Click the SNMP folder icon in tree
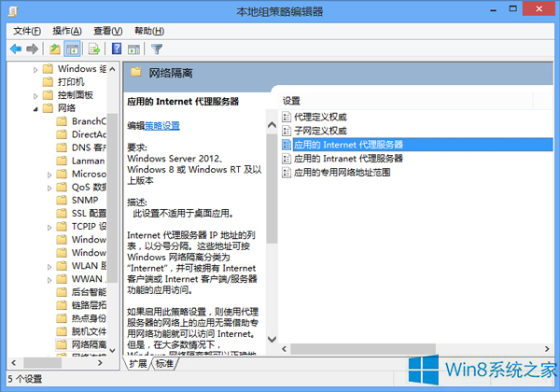The height and width of the screenshot is (392, 560). point(62,201)
